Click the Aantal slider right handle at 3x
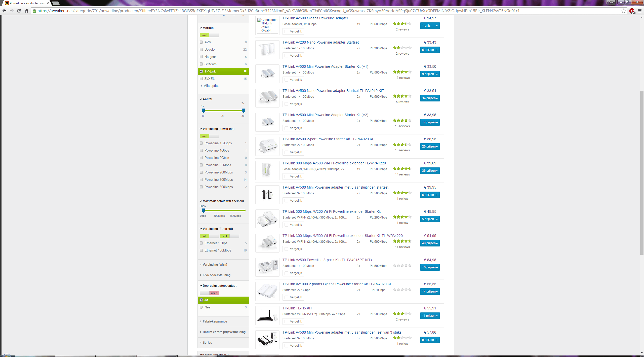 click(x=244, y=111)
